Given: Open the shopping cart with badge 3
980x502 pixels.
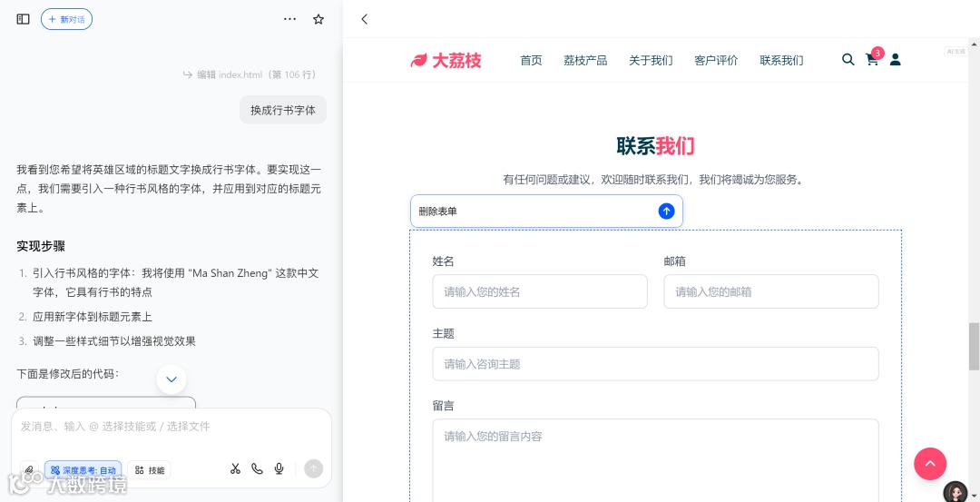Looking at the screenshot, I should click(873, 59).
